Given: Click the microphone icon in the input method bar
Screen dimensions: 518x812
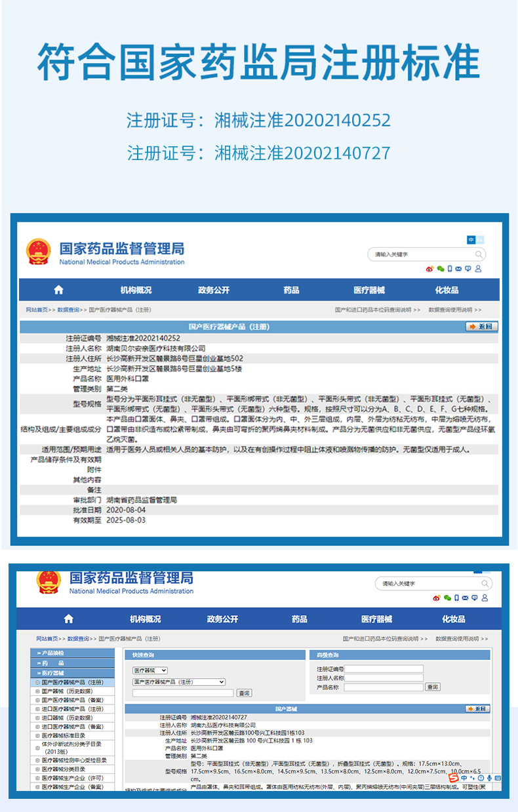Looking at the screenshot, I should [489, 778].
